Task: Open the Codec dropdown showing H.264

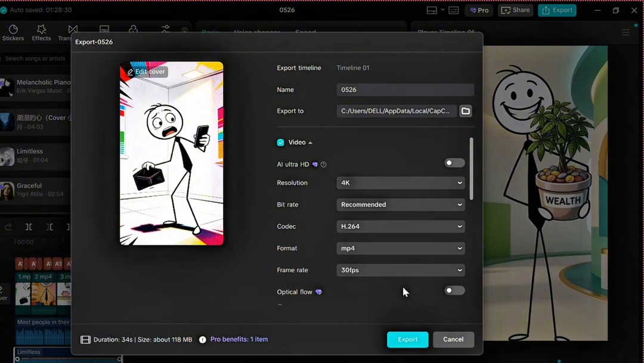Action: (x=401, y=226)
